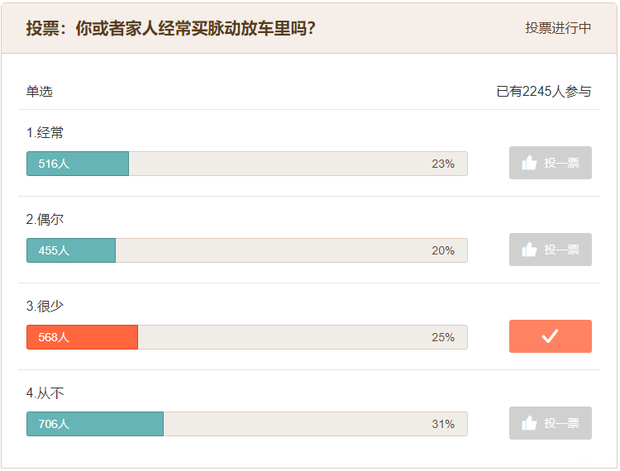Select the option label 4.从不
Viewport: 620px width, 471px height.
(45, 393)
